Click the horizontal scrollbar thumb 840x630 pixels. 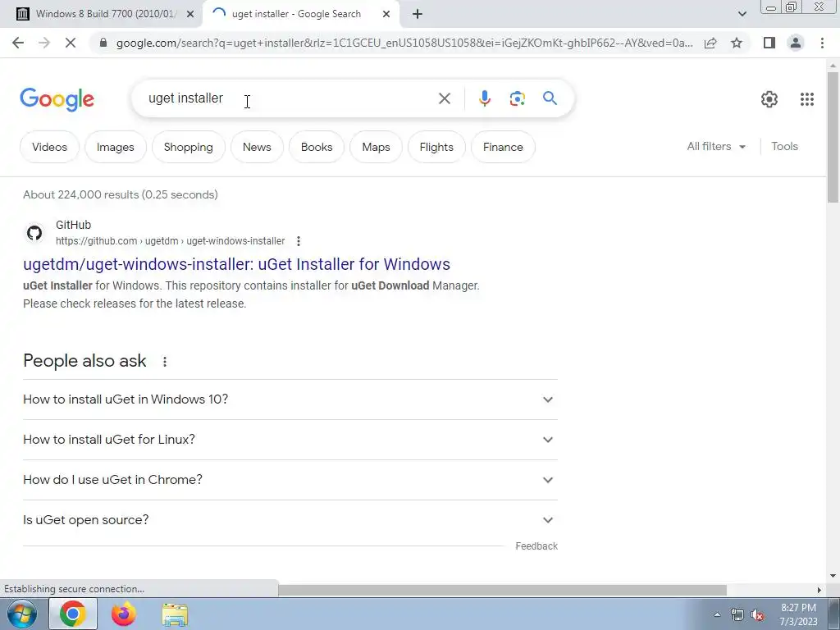(502, 590)
